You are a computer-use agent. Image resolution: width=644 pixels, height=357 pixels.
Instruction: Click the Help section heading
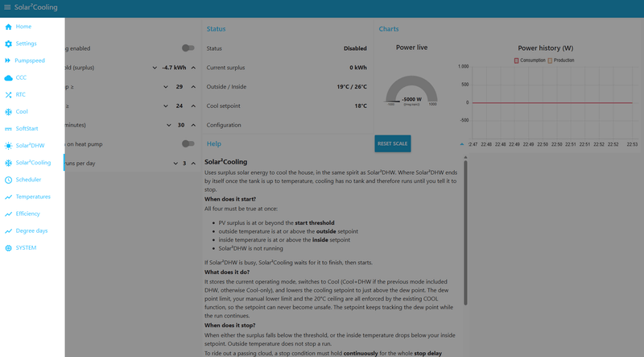pyautogui.click(x=214, y=144)
